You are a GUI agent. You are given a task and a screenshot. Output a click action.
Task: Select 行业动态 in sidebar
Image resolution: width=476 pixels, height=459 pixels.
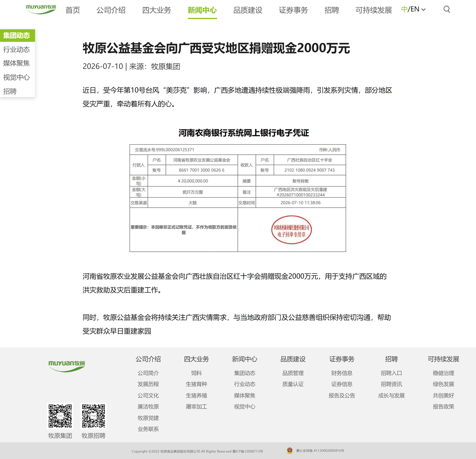coord(17,49)
